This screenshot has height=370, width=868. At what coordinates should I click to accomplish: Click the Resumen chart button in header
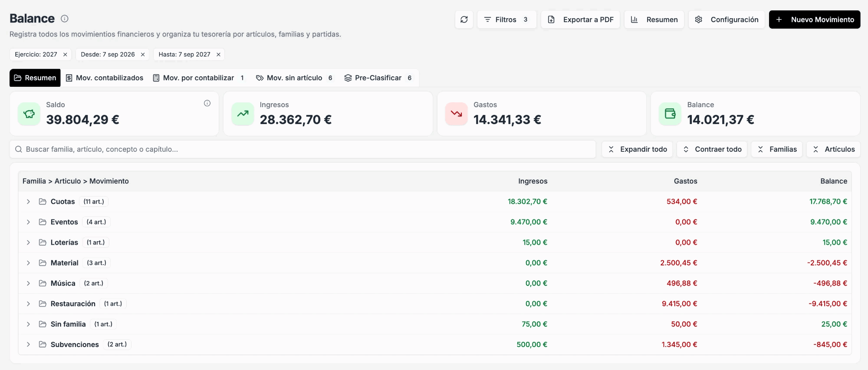tap(654, 20)
